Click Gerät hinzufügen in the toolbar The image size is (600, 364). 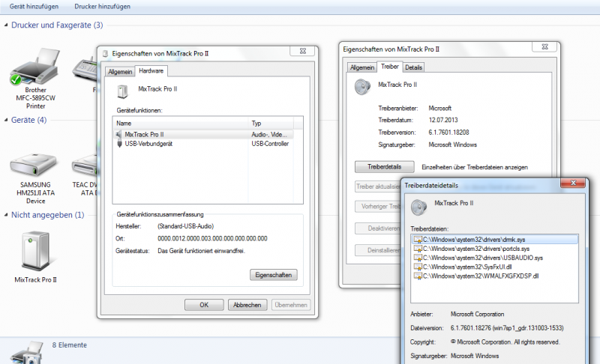pyautogui.click(x=34, y=7)
